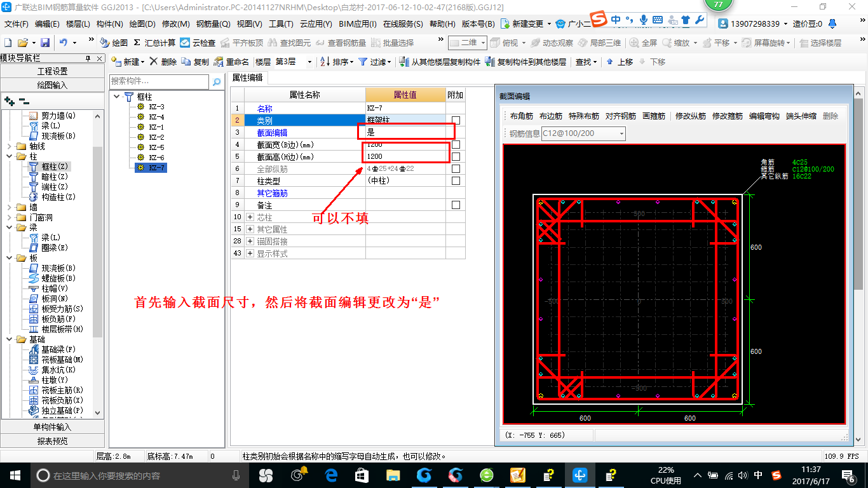Open 报表预览 panel button

pos(52,440)
